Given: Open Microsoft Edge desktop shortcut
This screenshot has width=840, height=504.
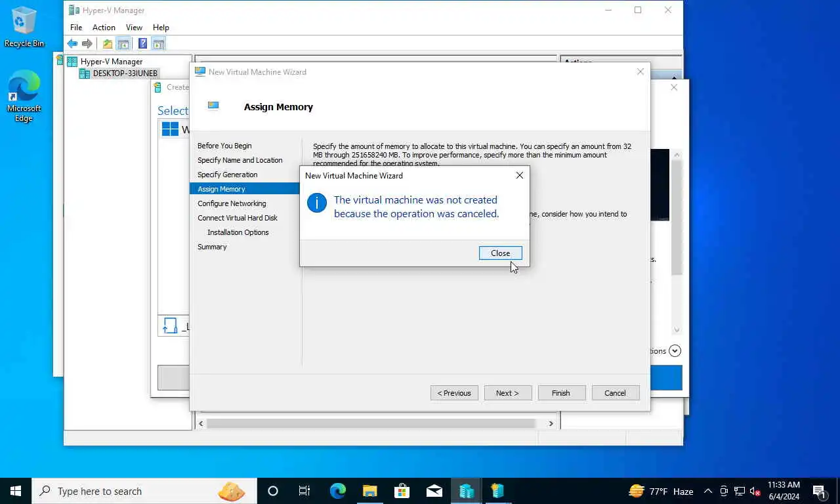Looking at the screenshot, I should pyautogui.click(x=24, y=96).
